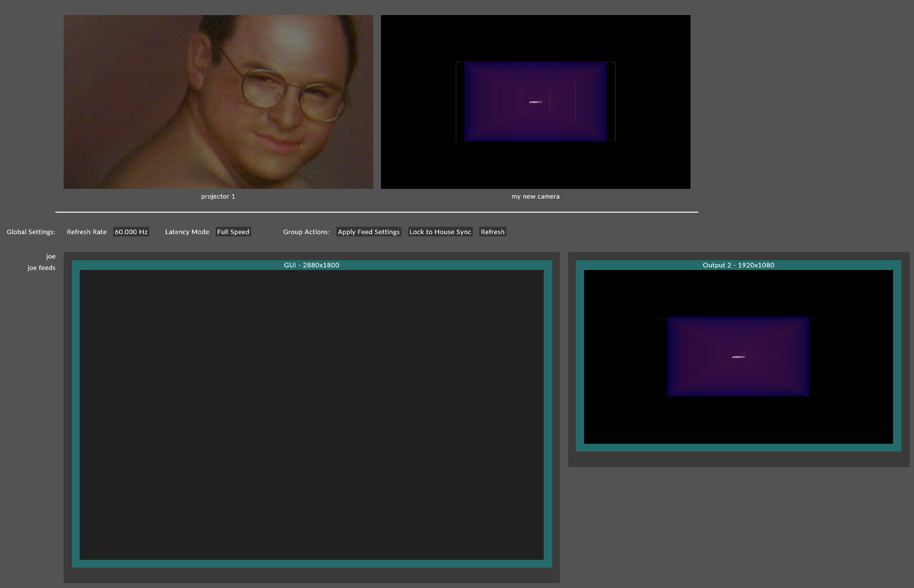Screen dimensions: 914x588
Task: Click the Lock to House Sync button
Action: [x=440, y=232]
